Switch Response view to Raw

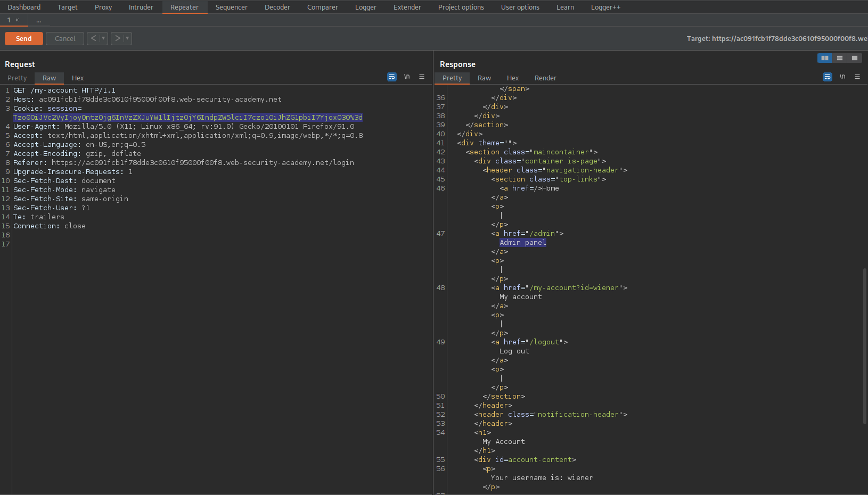pos(484,78)
